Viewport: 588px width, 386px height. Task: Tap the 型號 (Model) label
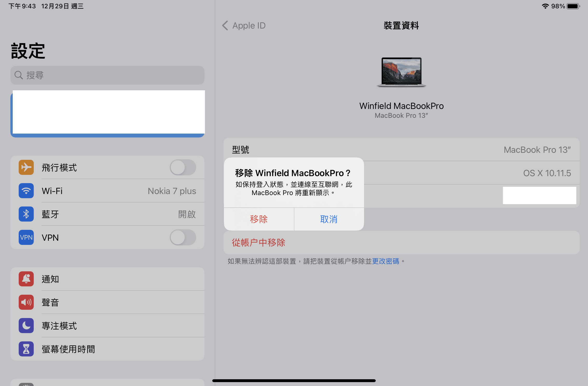[x=241, y=150]
